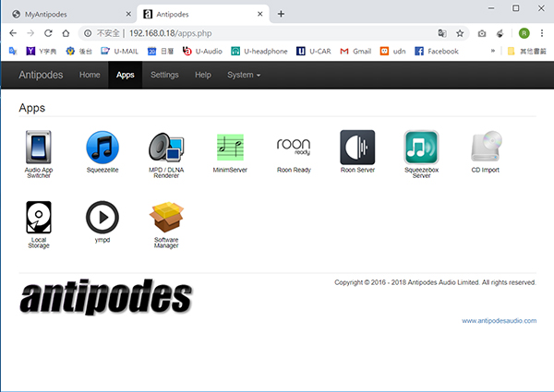554x392 pixels.
Task: Open the U-CAR bookmark
Action: tap(314, 51)
